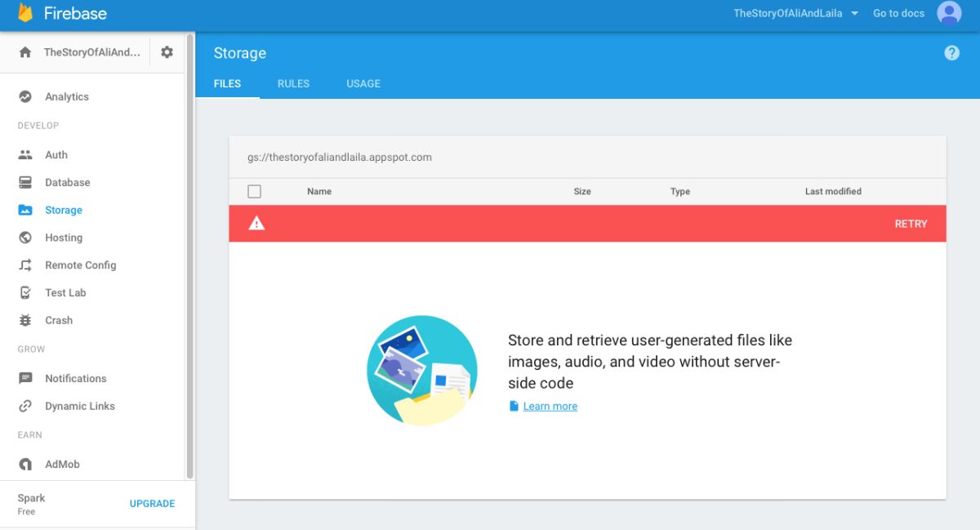Image resolution: width=980 pixels, height=530 pixels.
Task: Click the Storage page title
Action: (240, 53)
